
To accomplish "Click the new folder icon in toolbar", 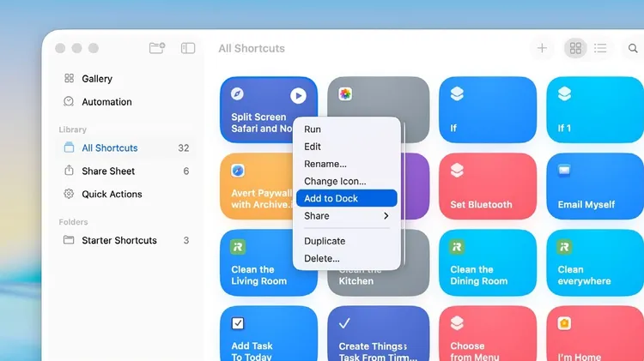I will click(x=156, y=49).
